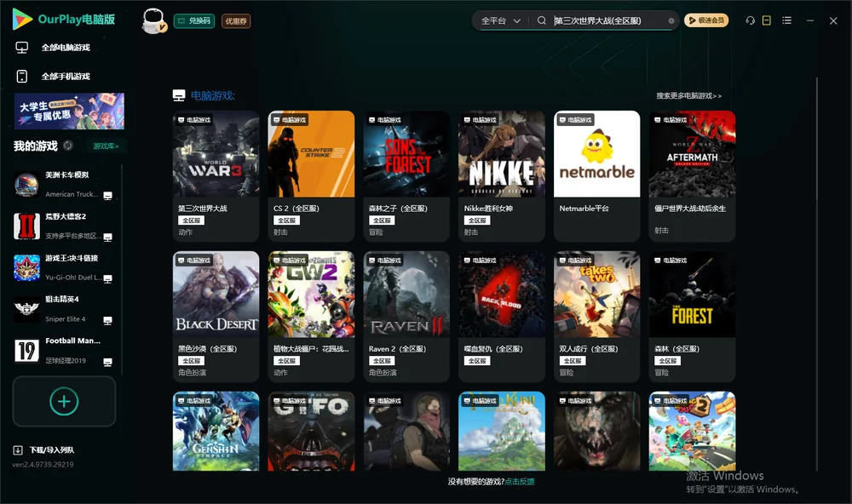Click the search magnifier icon
The width and height of the screenshot is (852, 504).
[541, 20]
